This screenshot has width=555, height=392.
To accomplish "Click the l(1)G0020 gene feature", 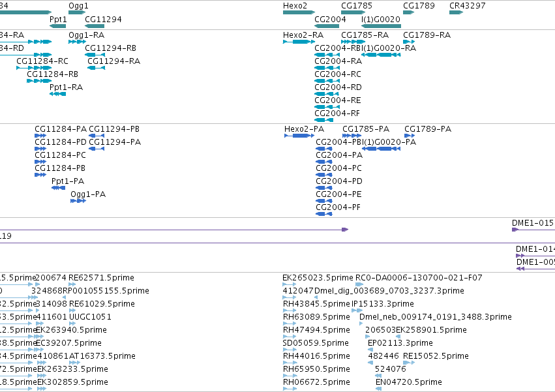I will [x=382, y=26].
